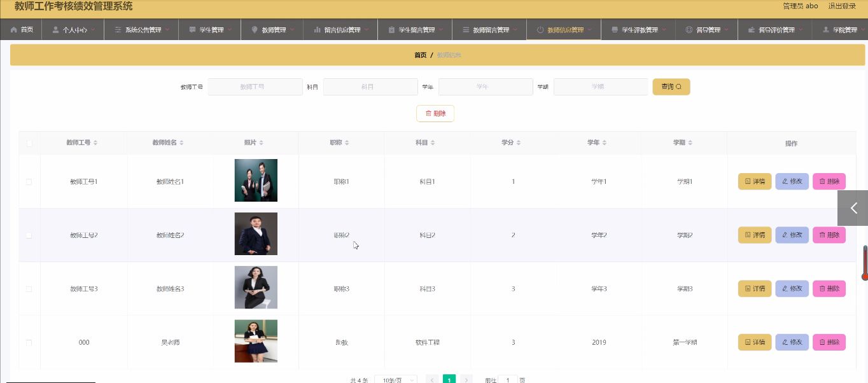Click the pin icon beside 教师管理
The height and width of the screenshot is (383, 868).
(x=255, y=29)
